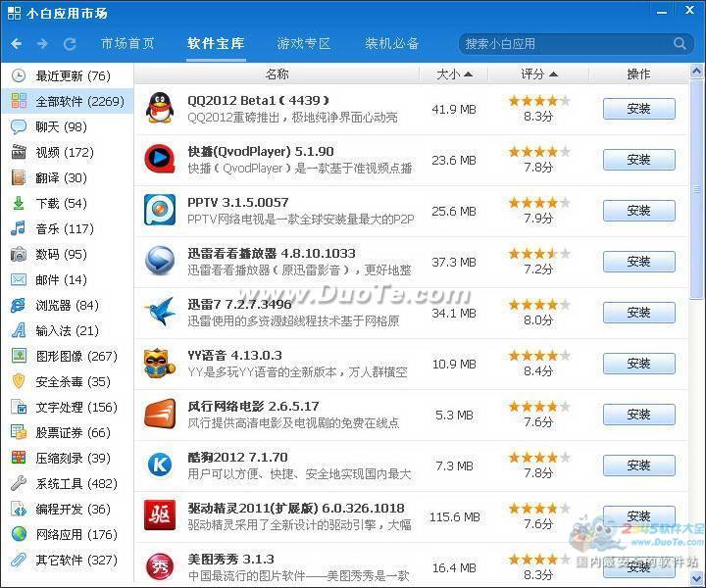Click the 美图秀秀 3.1.3 title text
The height and width of the screenshot is (588, 706).
(x=230, y=560)
